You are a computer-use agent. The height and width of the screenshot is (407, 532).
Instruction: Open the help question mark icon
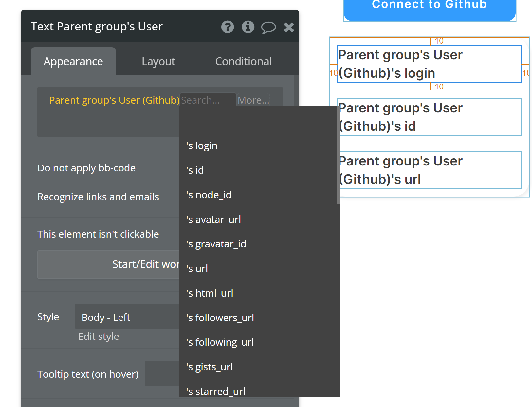228,27
